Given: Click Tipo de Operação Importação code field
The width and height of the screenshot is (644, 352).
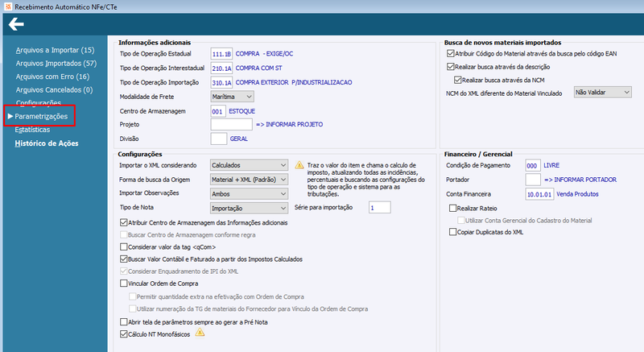Looking at the screenshot, I should tap(221, 82).
